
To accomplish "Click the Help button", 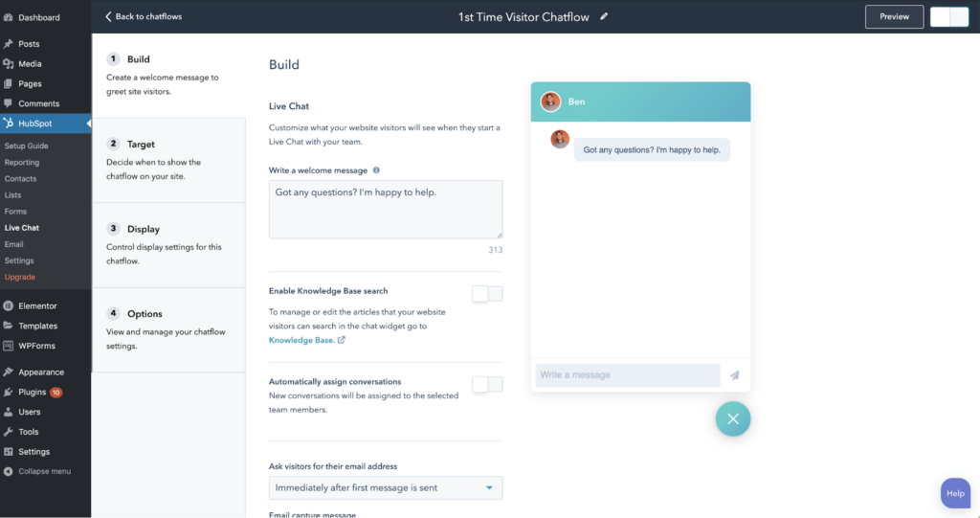I will point(955,493).
